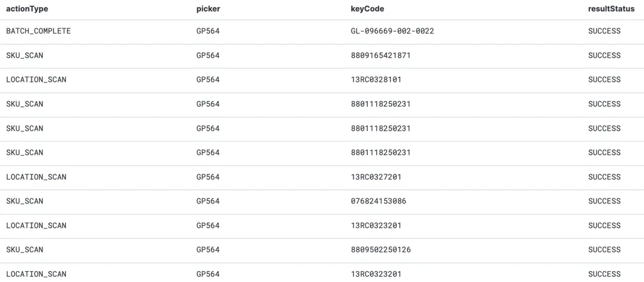Image resolution: width=644 pixels, height=282 pixels.
Task: Click SUCCESS status for 076824153086 row
Action: tap(604, 201)
